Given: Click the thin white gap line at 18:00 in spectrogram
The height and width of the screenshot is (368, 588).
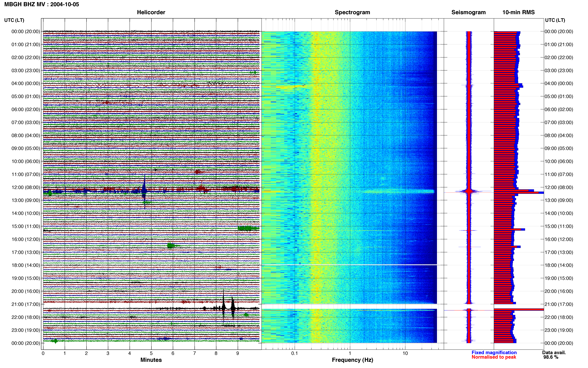Looking at the screenshot, I should click(x=349, y=265).
